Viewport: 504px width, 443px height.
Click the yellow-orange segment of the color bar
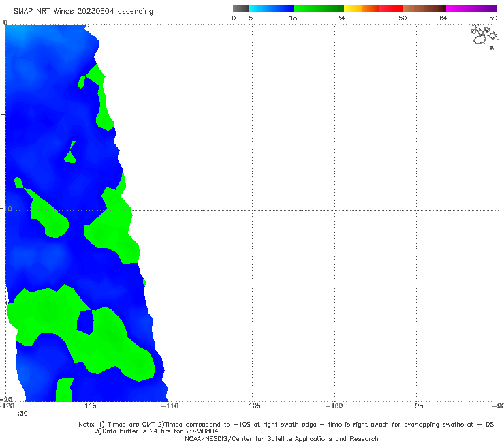[361, 8]
